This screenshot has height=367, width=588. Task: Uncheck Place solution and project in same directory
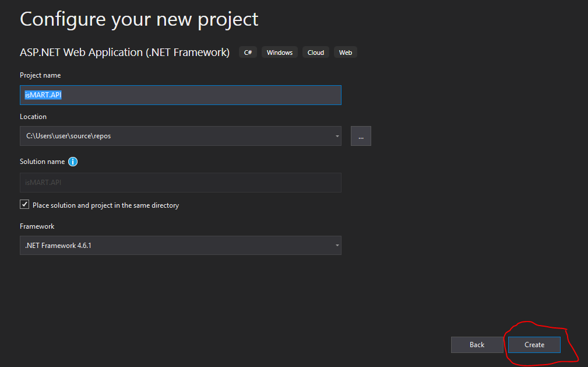pyautogui.click(x=24, y=204)
